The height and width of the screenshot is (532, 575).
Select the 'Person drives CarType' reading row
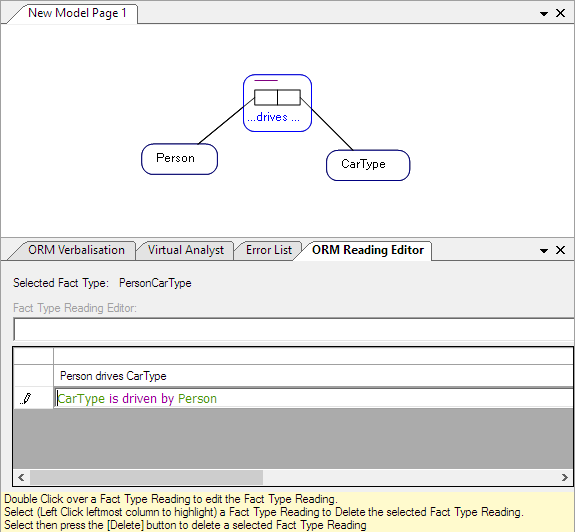pyautogui.click(x=314, y=376)
